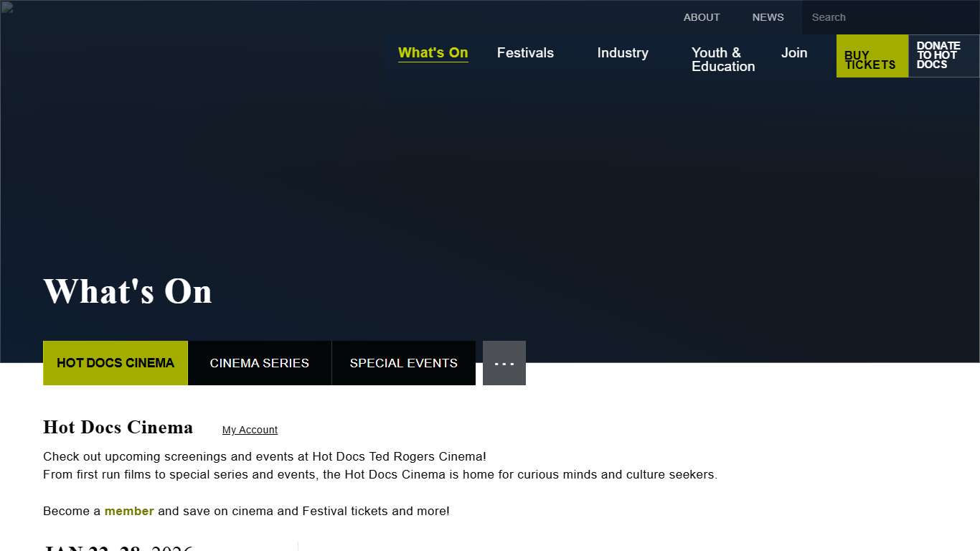Click the Join navigation item
980x551 pixels.
click(x=793, y=53)
